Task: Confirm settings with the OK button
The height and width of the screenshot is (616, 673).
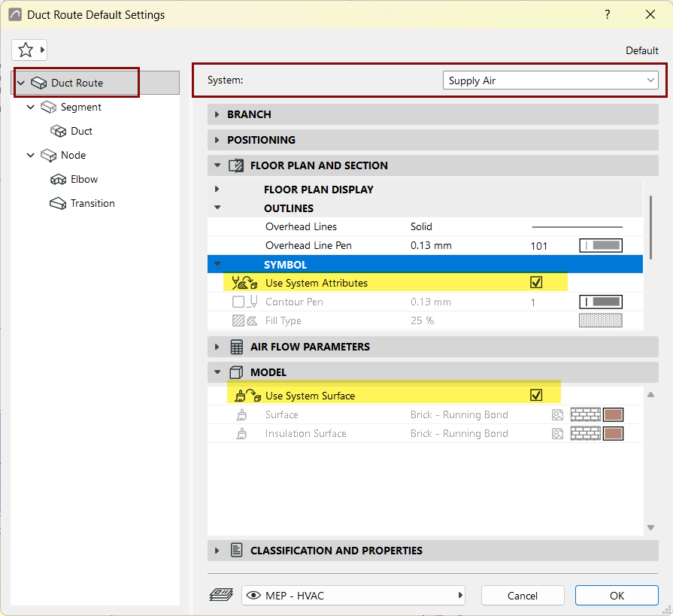Action: pos(617,596)
